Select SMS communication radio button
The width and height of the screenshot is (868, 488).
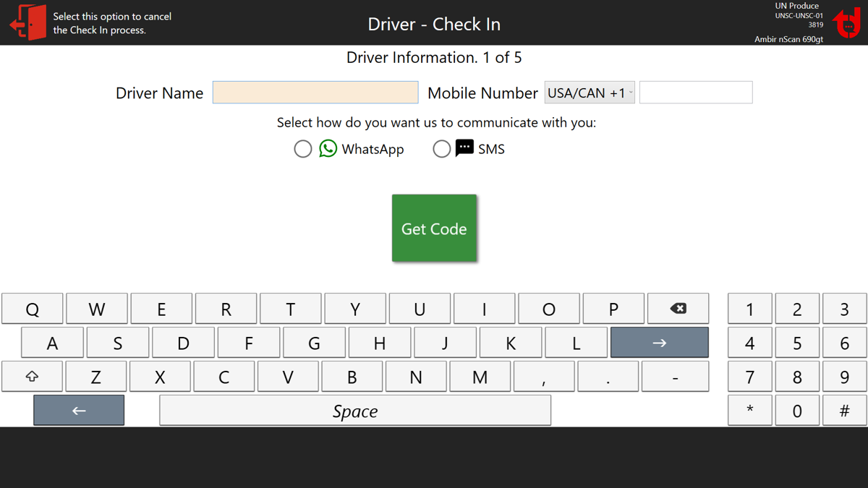tap(441, 149)
